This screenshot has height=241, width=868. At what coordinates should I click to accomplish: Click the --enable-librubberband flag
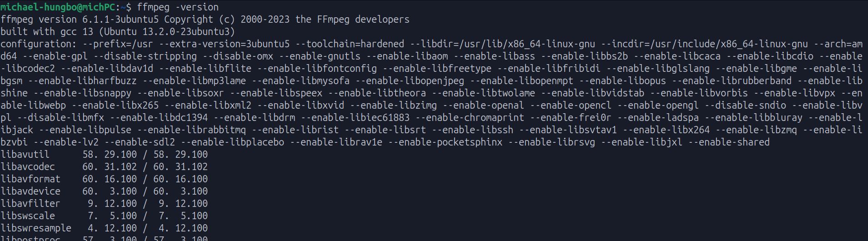pyautogui.click(x=732, y=81)
